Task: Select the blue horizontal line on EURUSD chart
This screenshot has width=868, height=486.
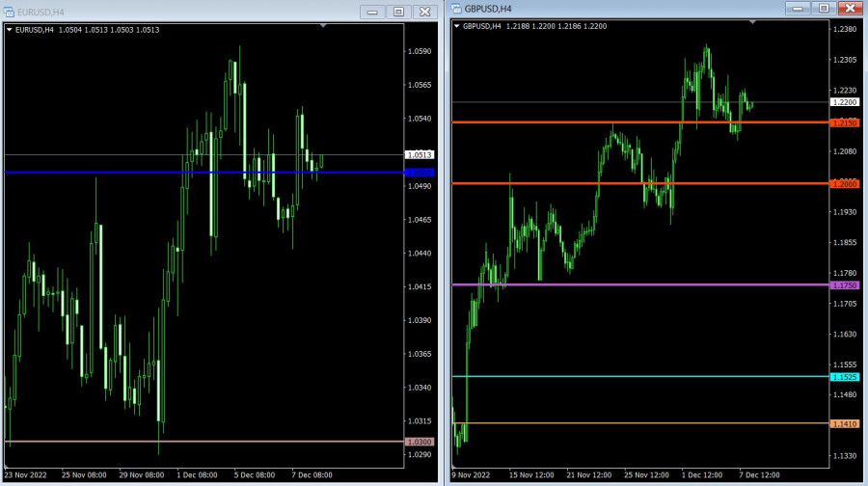Action: [193, 172]
